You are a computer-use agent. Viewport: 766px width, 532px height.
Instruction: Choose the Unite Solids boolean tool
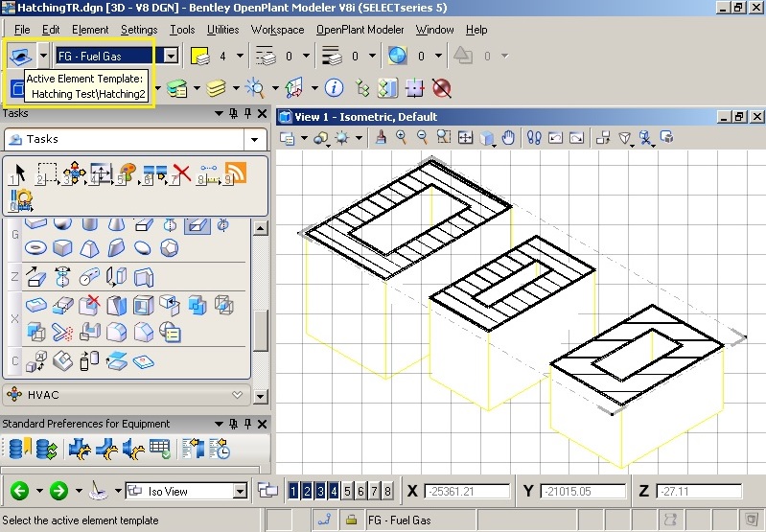click(x=197, y=306)
